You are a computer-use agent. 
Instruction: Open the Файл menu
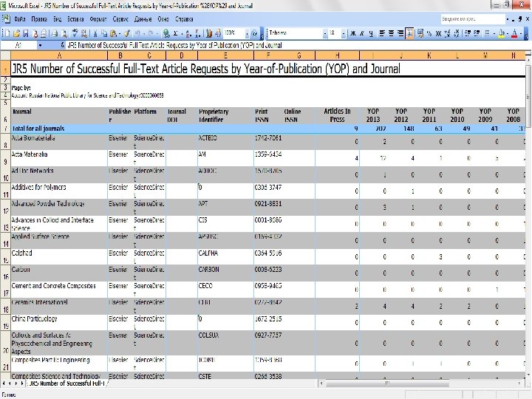point(20,19)
